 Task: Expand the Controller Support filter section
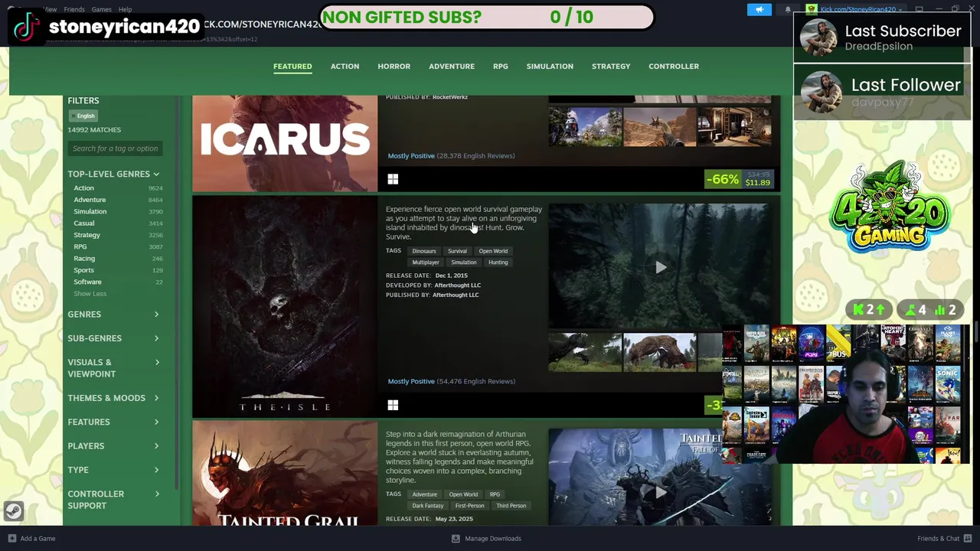(x=113, y=500)
